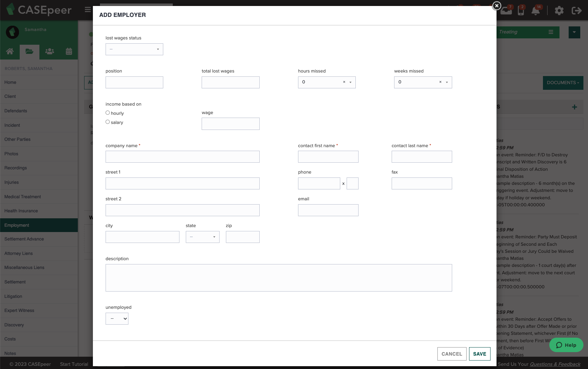Select the home icon in the sidebar

point(10,52)
